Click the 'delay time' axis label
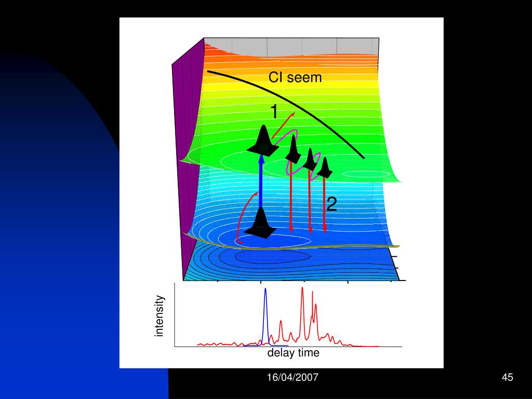This screenshot has width=532, height=399. pos(293,353)
